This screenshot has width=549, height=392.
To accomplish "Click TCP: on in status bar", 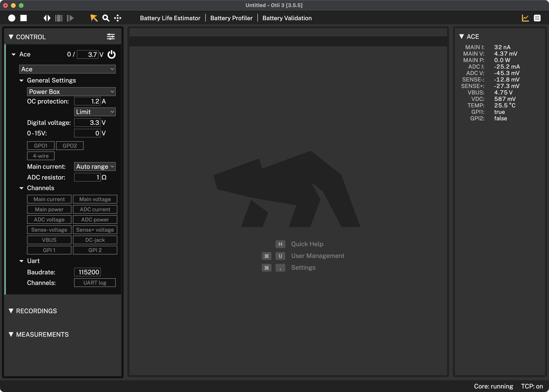I will [532, 386].
